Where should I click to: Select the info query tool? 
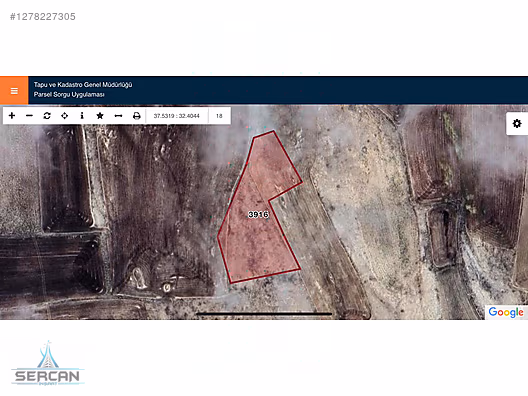(82, 116)
